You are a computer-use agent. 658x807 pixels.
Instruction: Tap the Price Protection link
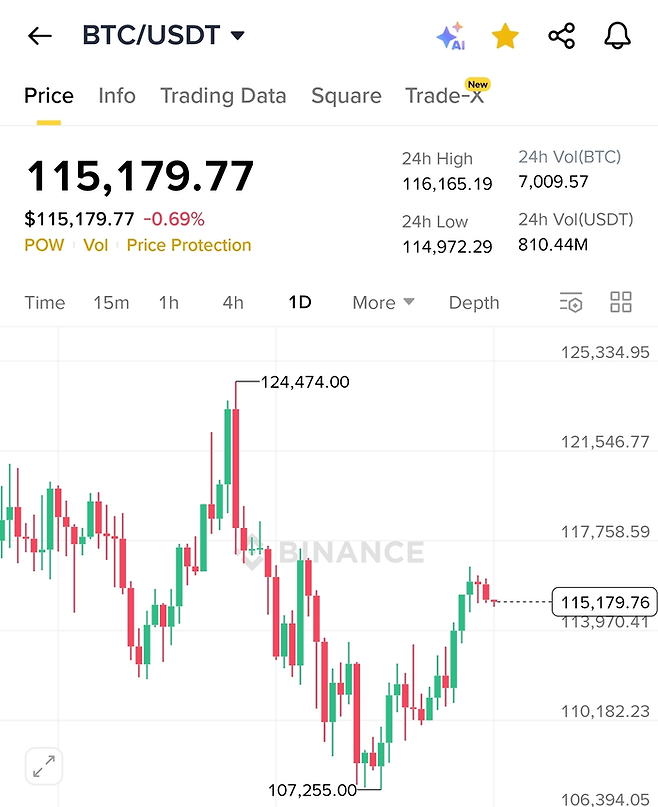pyautogui.click(x=189, y=245)
